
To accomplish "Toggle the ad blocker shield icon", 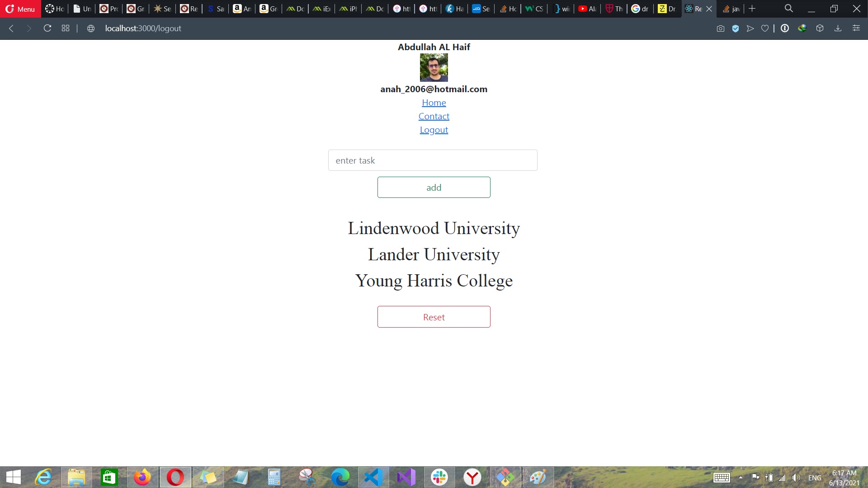I will (736, 28).
